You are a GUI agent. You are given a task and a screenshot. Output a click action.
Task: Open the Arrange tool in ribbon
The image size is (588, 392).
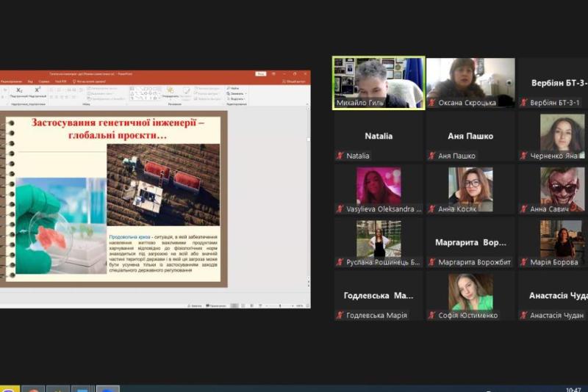click(171, 92)
